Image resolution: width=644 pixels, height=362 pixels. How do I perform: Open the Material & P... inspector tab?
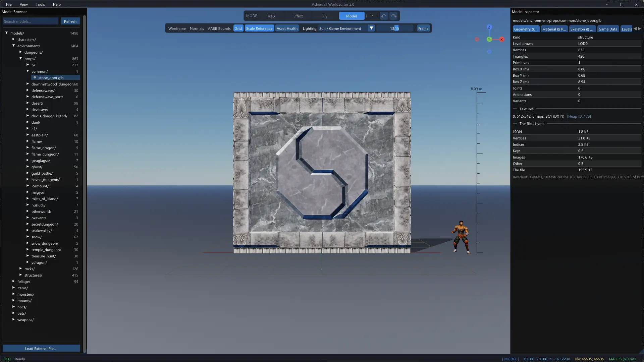tap(554, 29)
